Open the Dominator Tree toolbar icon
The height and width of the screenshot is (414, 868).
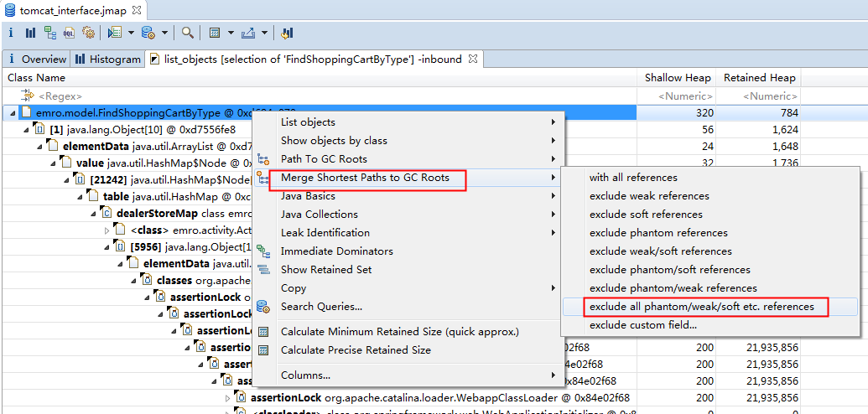click(x=50, y=34)
